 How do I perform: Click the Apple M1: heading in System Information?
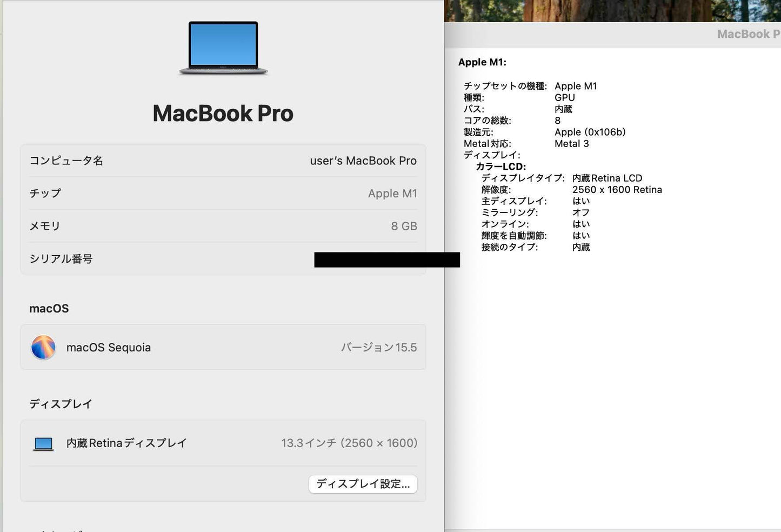tap(482, 62)
